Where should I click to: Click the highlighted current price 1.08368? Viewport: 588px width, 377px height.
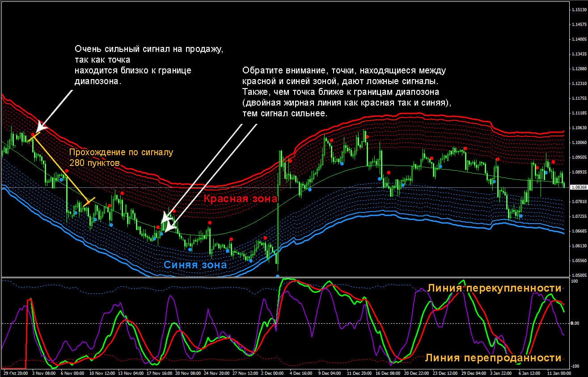(x=579, y=187)
